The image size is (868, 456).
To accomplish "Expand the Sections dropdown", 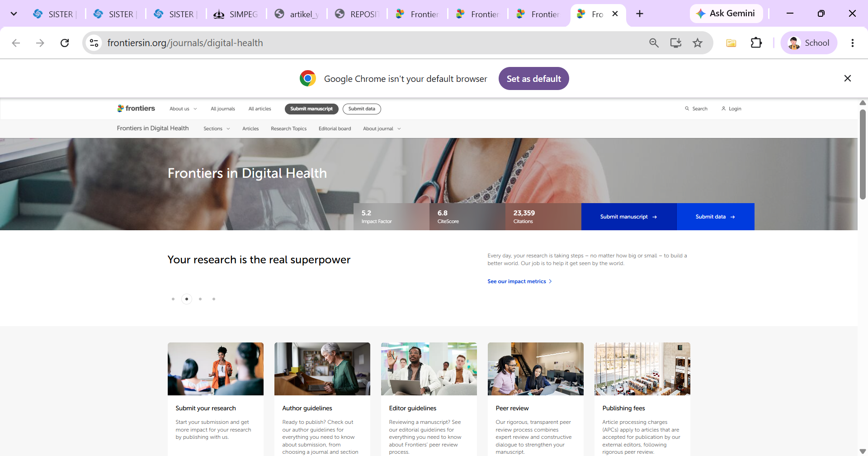I will pyautogui.click(x=217, y=128).
